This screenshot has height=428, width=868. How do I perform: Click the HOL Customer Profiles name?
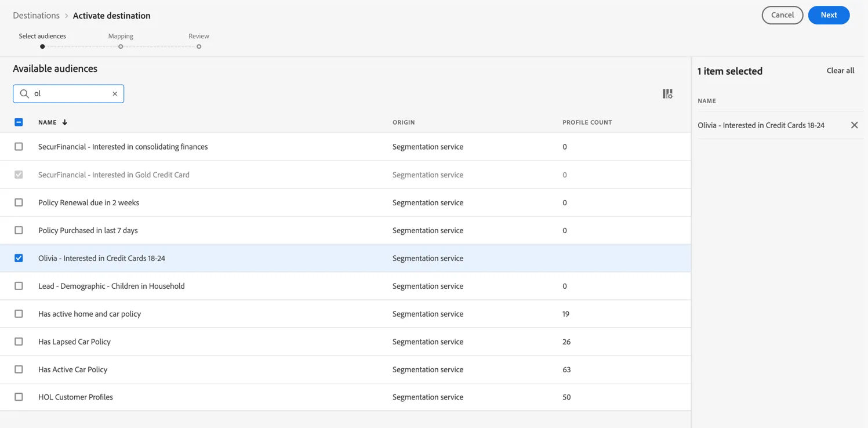click(x=75, y=397)
